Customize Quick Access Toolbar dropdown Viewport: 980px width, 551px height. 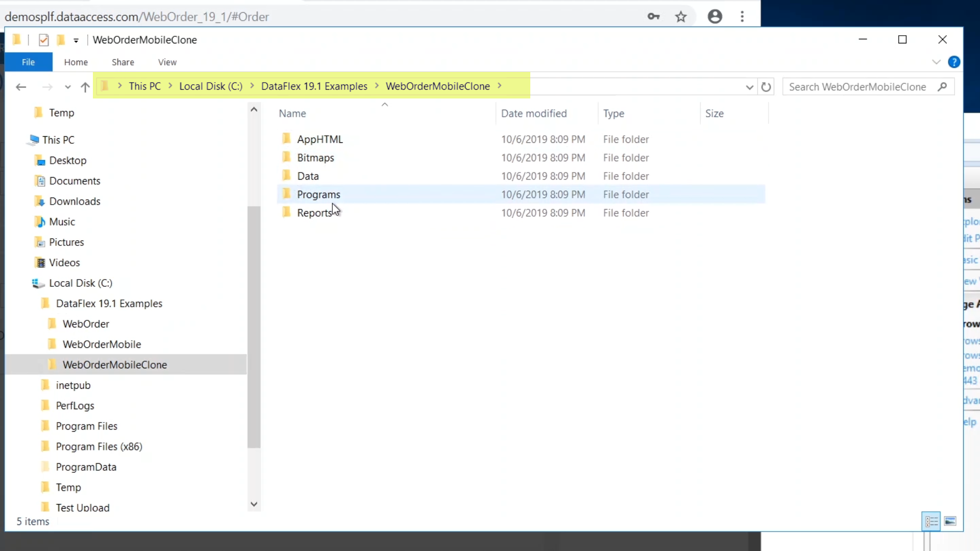click(x=76, y=40)
